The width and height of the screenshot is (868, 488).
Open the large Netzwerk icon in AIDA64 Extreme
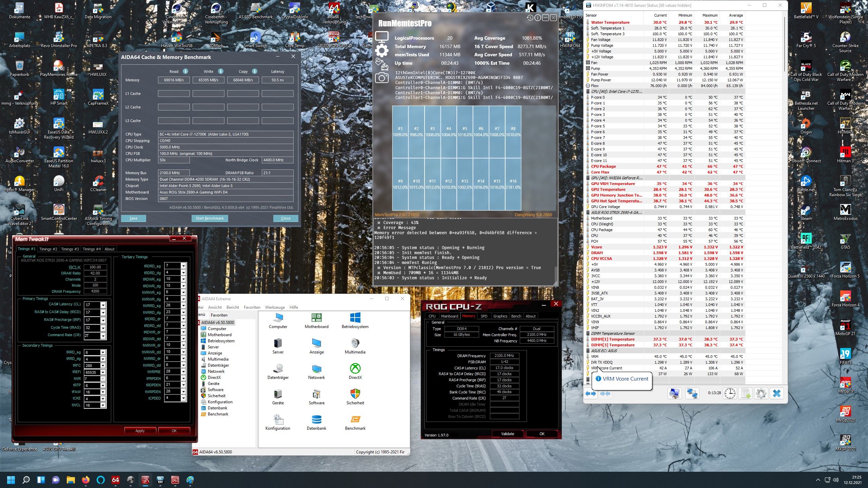[316, 371]
